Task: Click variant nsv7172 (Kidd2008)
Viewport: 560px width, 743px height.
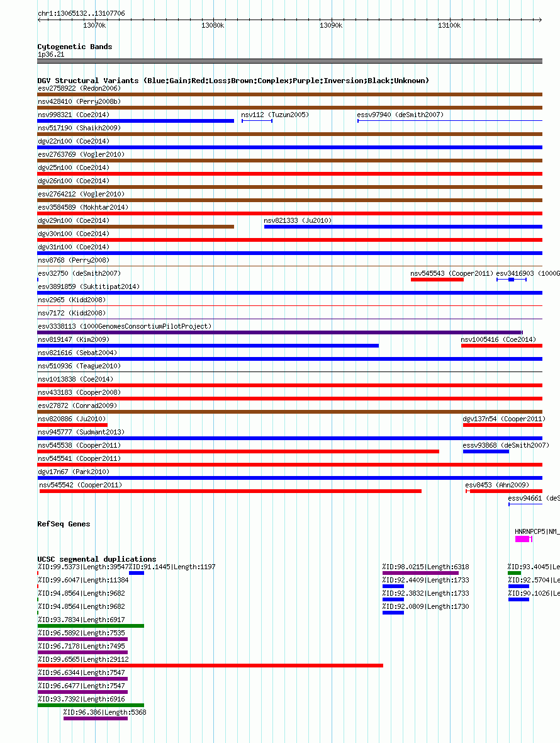Action: click(x=72, y=314)
